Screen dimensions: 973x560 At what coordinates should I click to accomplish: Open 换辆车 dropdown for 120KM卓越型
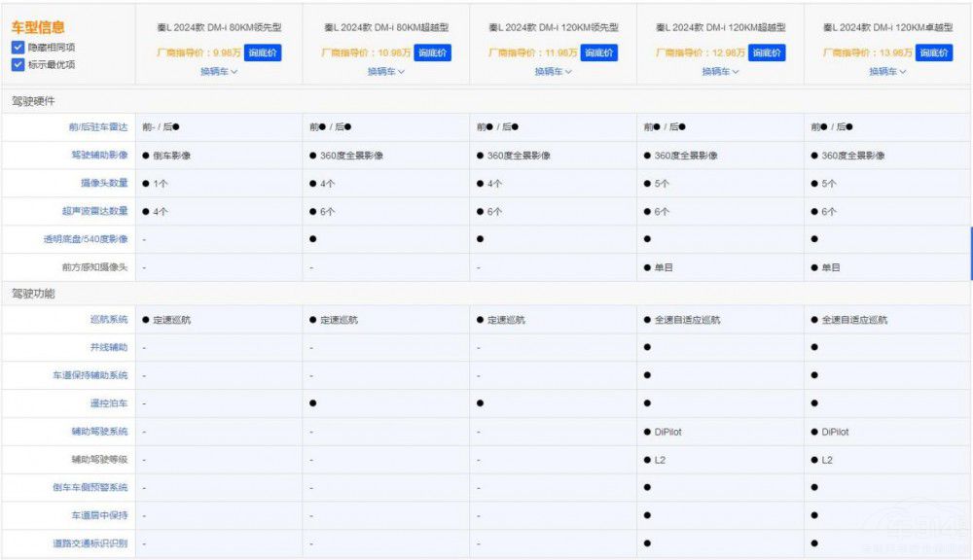[x=887, y=71]
